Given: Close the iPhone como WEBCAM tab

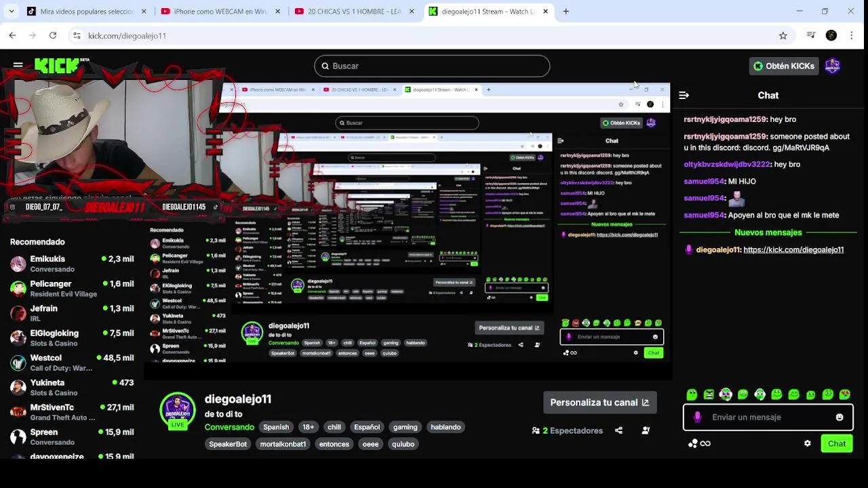Looking at the screenshot, I should coord(277,11).
